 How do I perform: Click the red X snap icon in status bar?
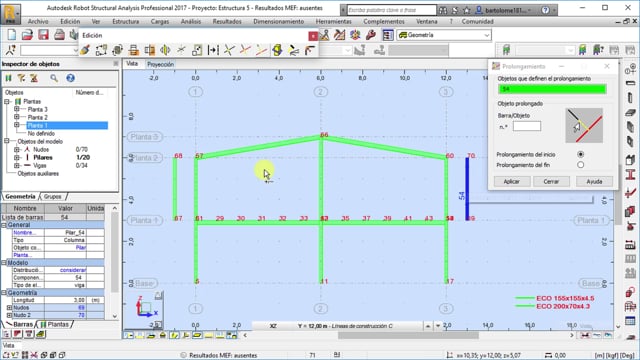click(34, 355)
